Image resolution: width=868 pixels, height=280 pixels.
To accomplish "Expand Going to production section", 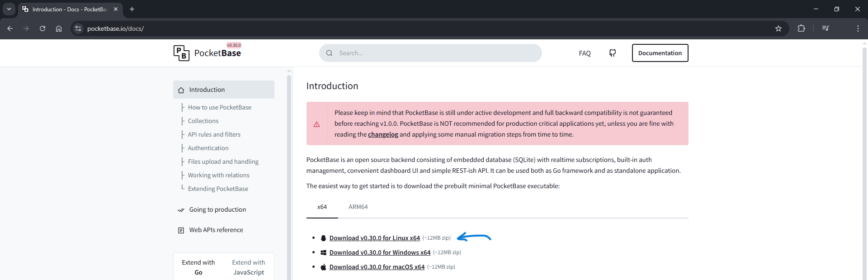I will tap(217, 209).
